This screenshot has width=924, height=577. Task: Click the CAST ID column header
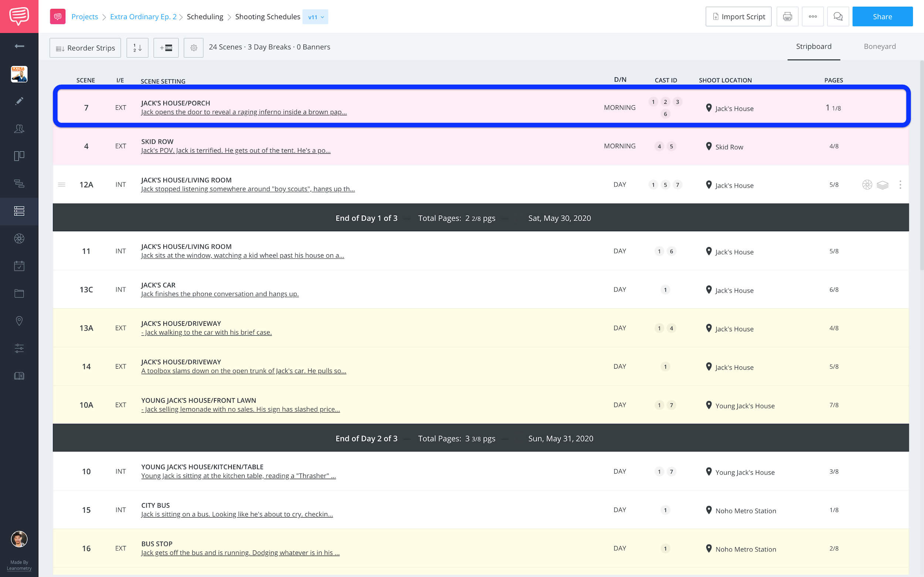666,80
